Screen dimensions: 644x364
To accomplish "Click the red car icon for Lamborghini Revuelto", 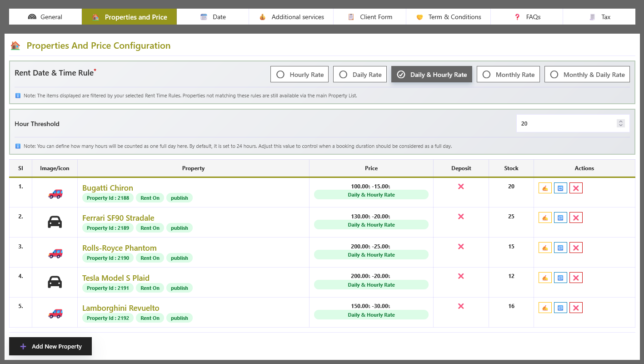I will (55, 313).
